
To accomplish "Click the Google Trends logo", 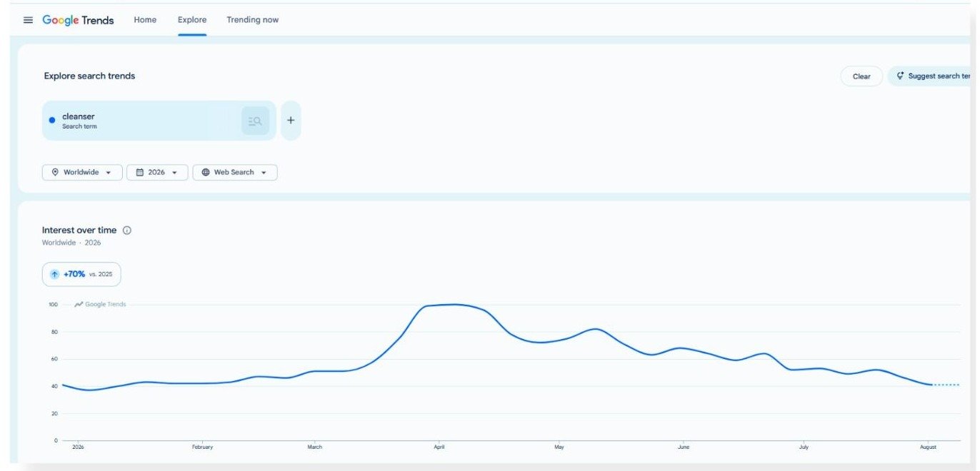I will pyautogui.click(x=78, y=20).
